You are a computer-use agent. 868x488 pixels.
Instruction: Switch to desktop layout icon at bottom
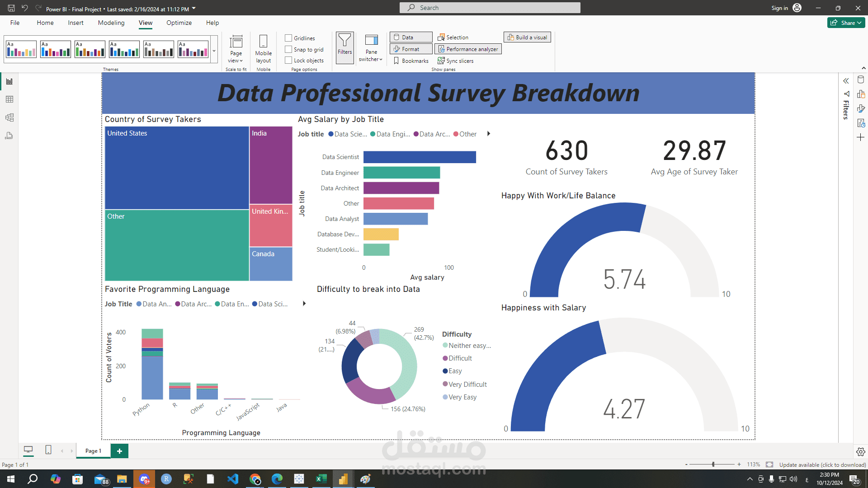(28, 450)
